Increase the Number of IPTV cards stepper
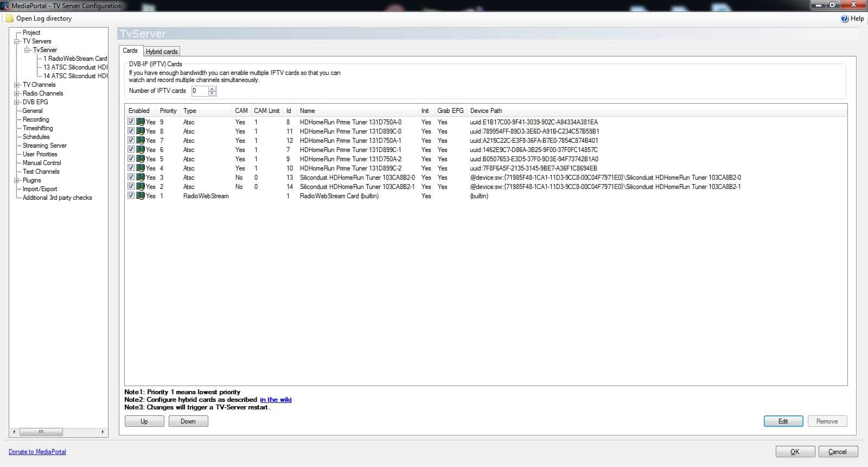The width and height of the screenshot is (868, 467). click(212, 89)
